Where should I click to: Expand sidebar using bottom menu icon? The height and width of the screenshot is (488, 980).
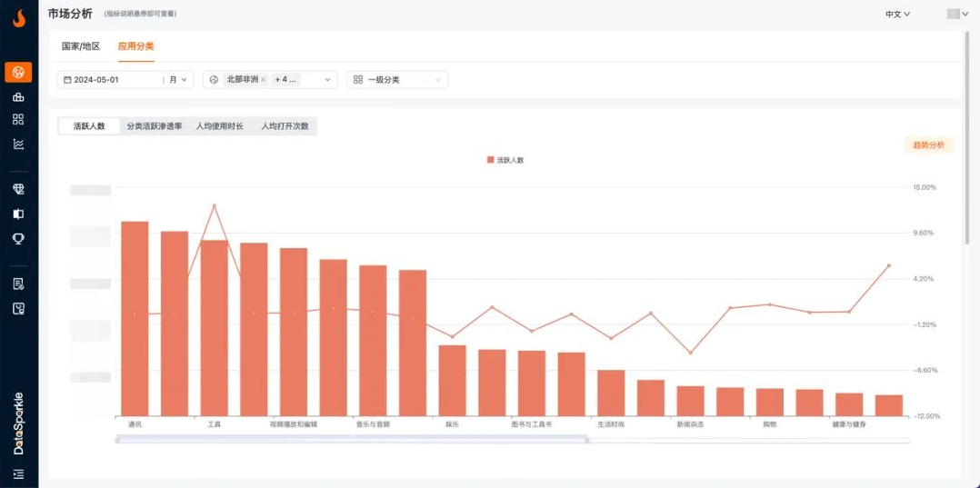tap(18, 473)
